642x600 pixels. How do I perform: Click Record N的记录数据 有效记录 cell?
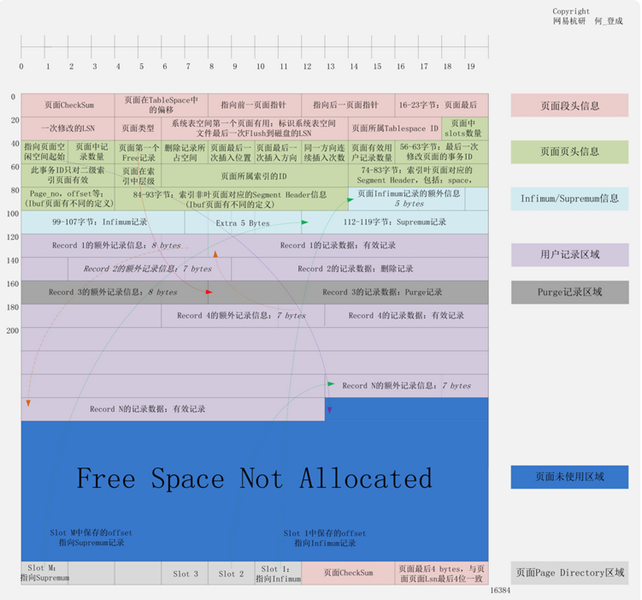(173, 409)
